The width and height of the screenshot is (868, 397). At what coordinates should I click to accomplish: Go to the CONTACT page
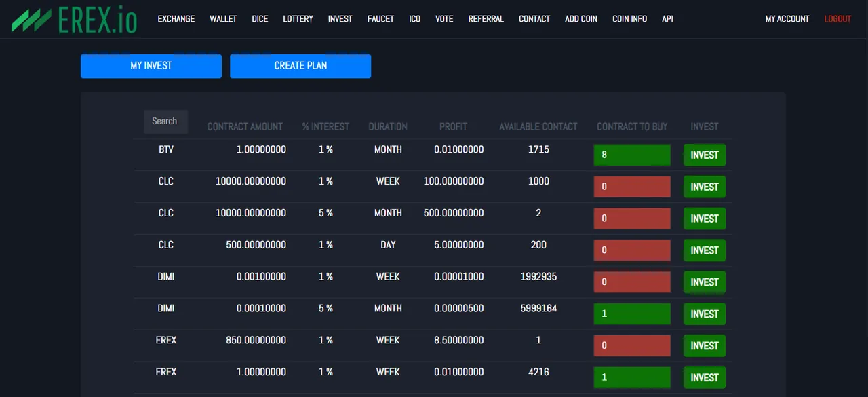click(x=534, y=19)
